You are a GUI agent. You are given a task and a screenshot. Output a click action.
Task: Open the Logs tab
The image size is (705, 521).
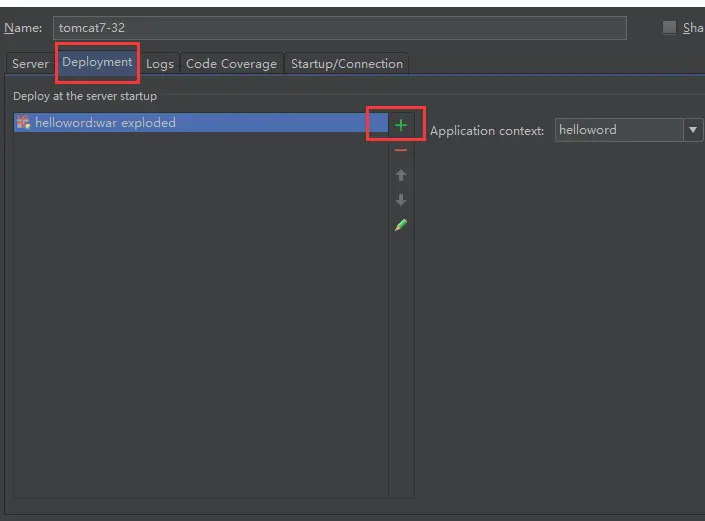tap(160, 63)
